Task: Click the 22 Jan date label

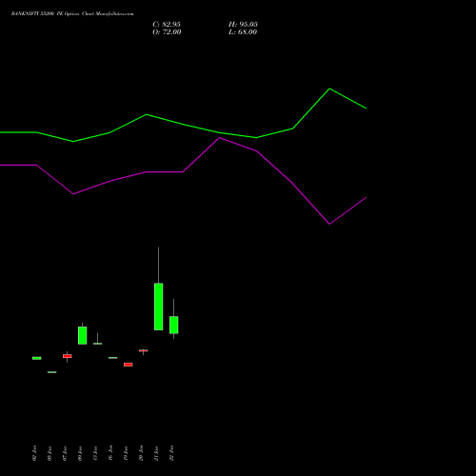Action: tap(171, 453)
